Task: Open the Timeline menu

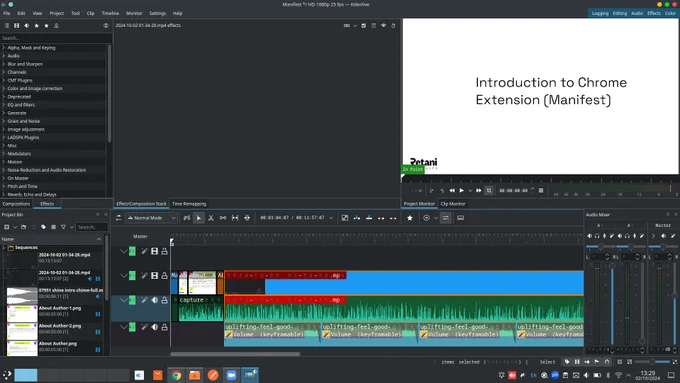Action: point(110,13)
